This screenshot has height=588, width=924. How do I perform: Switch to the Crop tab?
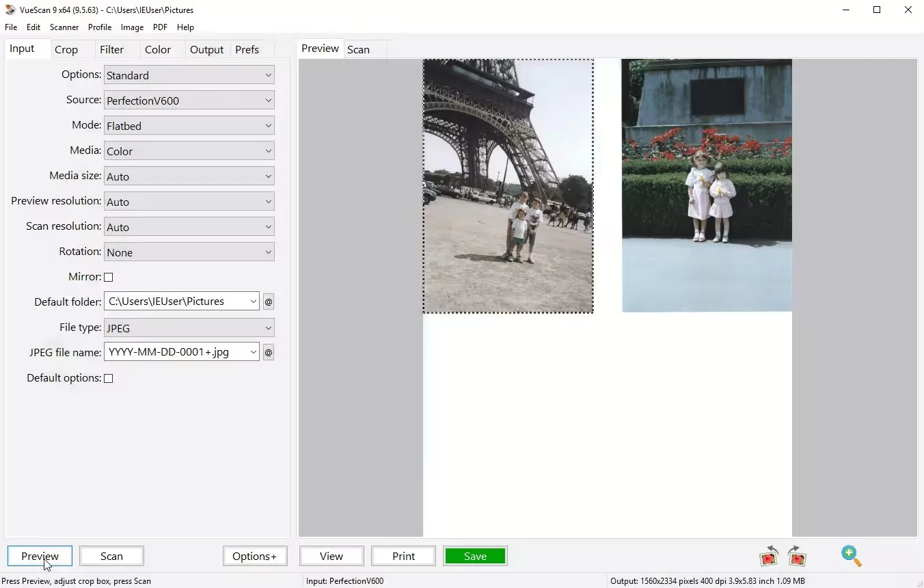pyautogui.click(x=66, y=49)
